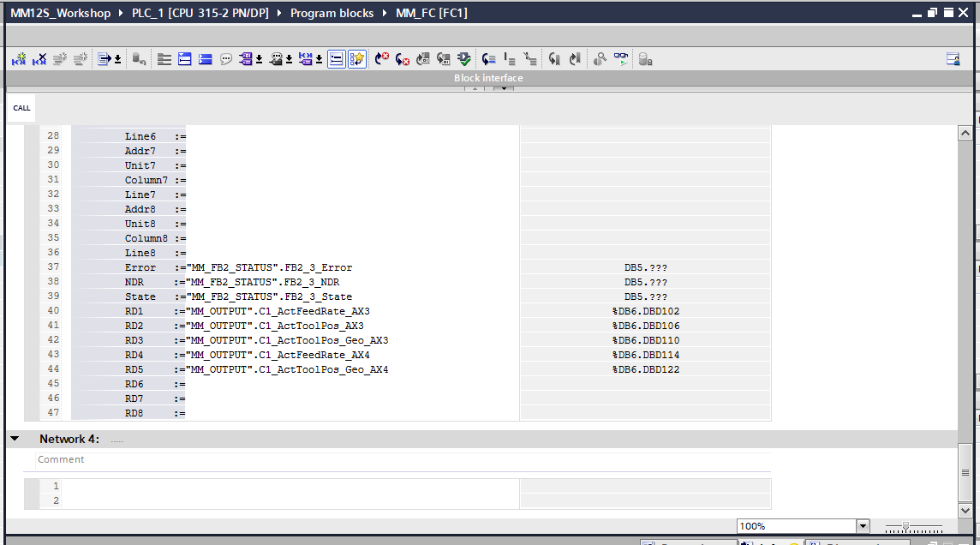Click the zoom 100% input field

pos(797,526)
